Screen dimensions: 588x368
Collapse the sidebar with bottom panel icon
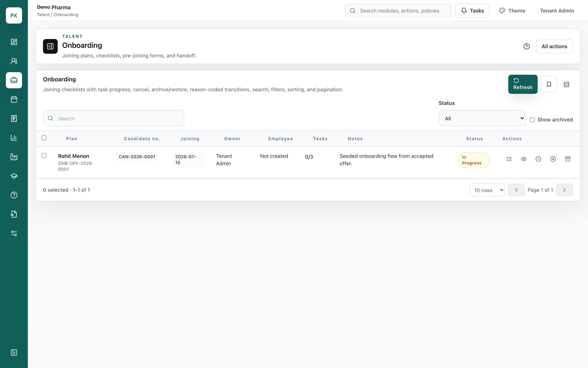click(14, 352)
